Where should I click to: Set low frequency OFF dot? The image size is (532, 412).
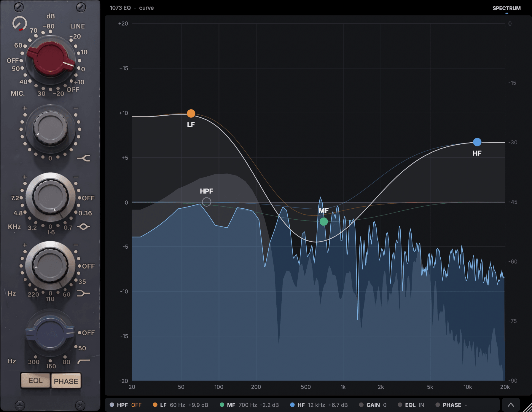point(79,266)
